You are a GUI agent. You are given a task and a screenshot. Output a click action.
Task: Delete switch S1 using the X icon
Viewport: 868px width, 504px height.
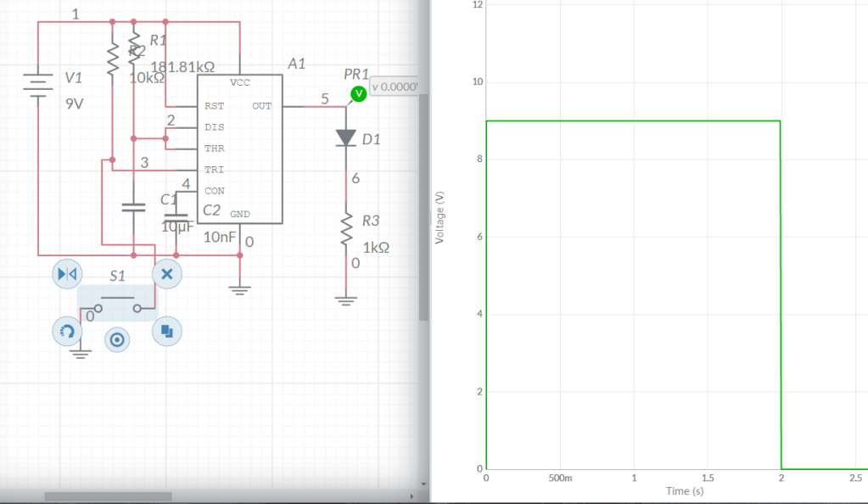(166, 273)
